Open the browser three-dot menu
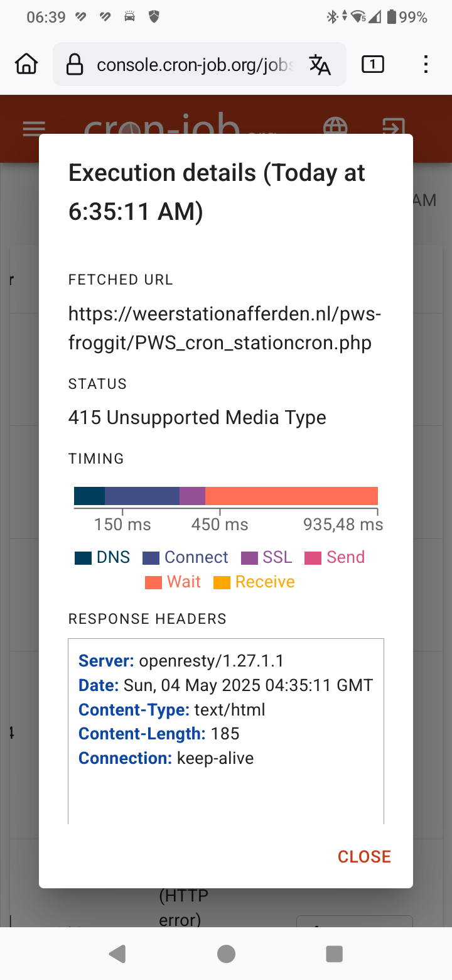 426,64
